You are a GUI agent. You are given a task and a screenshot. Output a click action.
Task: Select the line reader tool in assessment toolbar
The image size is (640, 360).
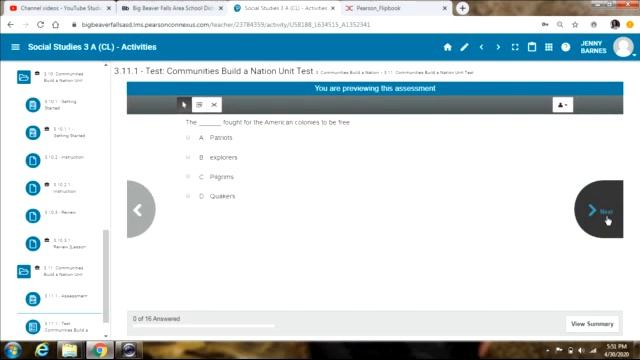(x=199, y=105)
